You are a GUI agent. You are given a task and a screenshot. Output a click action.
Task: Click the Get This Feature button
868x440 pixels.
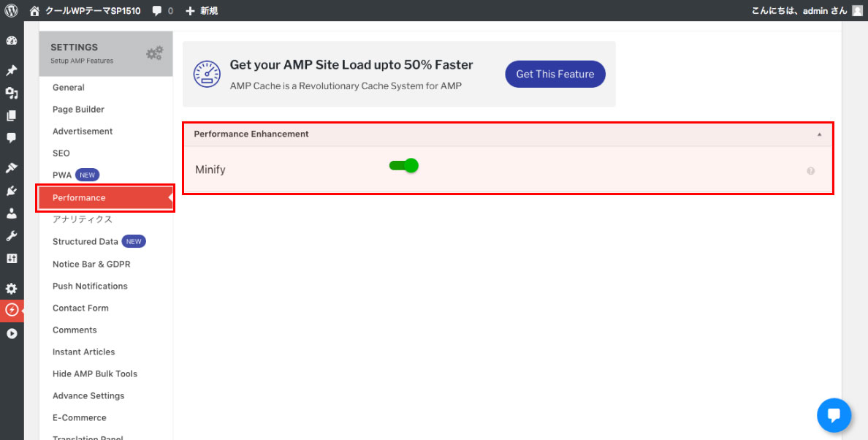click(x=555, y=74)
